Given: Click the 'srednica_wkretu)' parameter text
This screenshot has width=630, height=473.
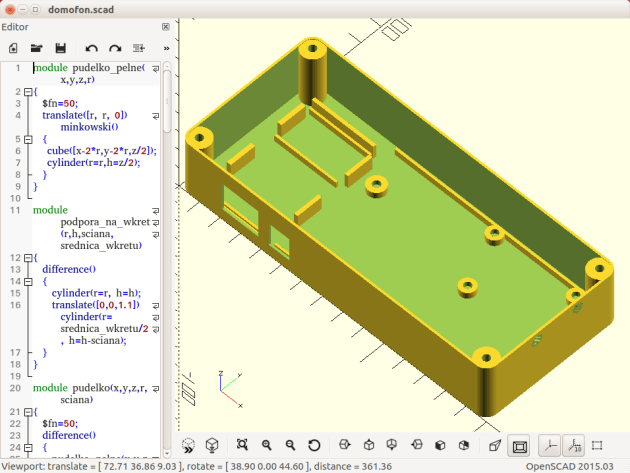Looking at the screenshot, I should (101, 246).
